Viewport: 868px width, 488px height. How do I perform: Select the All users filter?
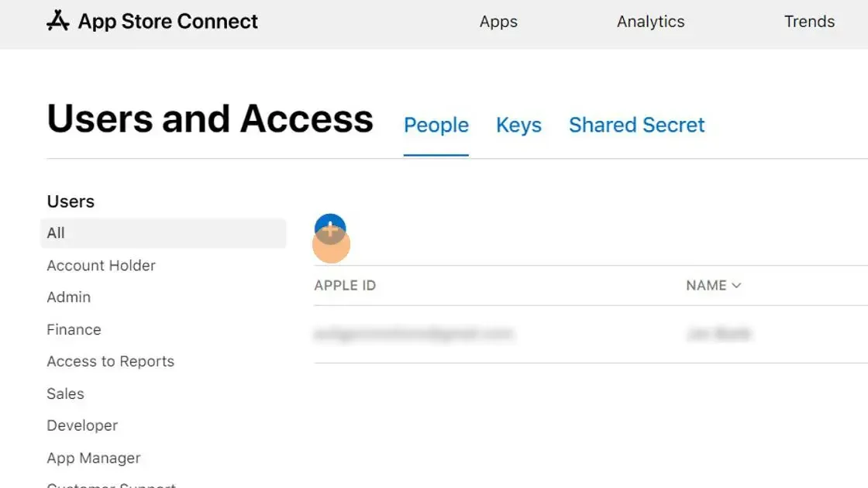(x=56, y=232)
